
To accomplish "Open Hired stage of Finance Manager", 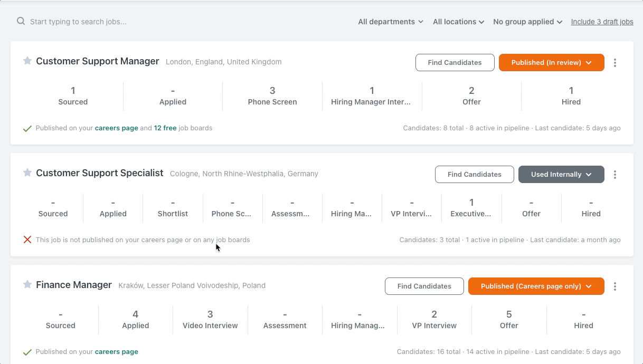I will pos(584,320).
